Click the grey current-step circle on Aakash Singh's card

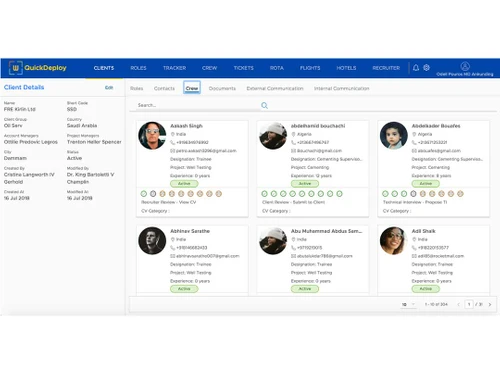(153, 194)
